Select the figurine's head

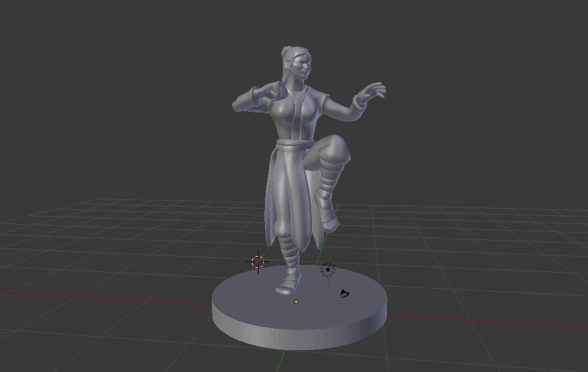[296, 66]
